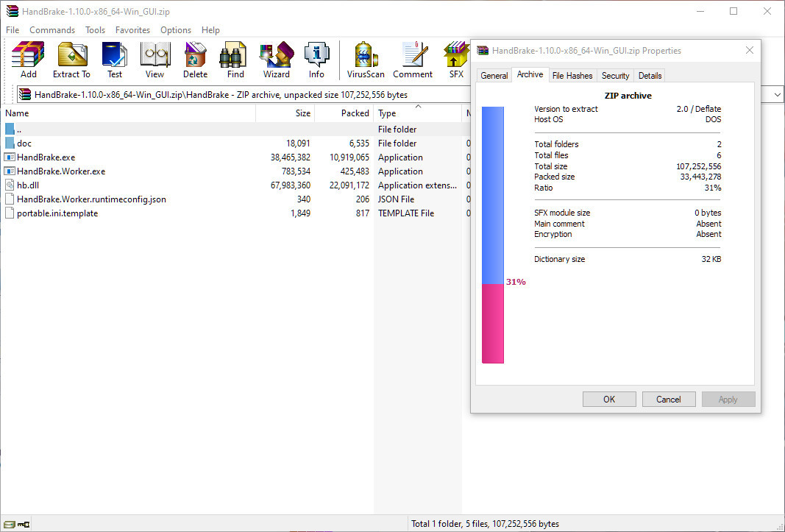Sort by the Name column header
The height and width of the screenshot is (532, 785).
[x=128, y=113]
